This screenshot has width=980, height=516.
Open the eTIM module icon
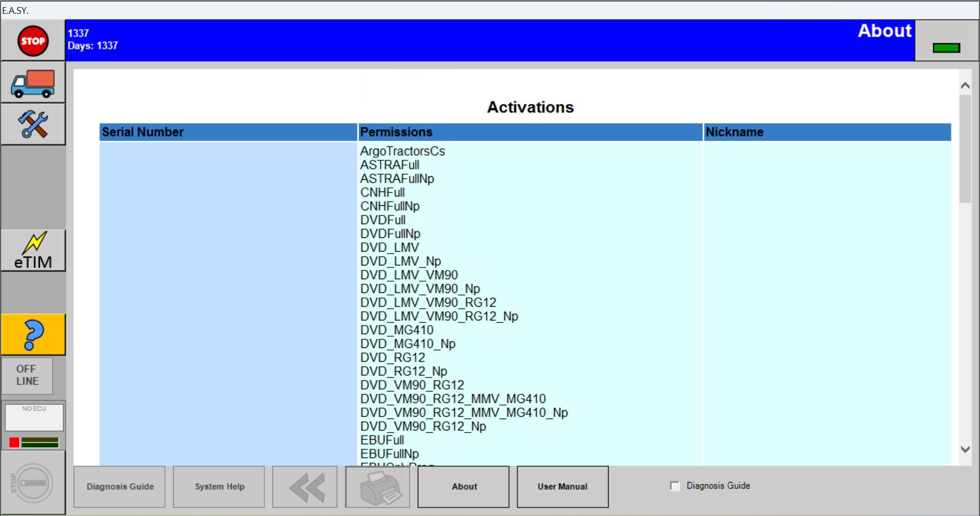point(33,250)
